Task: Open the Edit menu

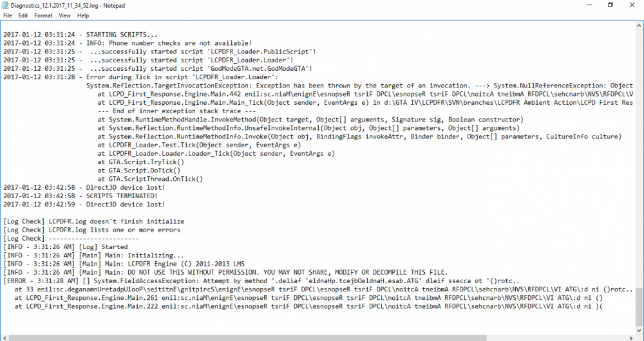Action: click(x=23, y=15)
